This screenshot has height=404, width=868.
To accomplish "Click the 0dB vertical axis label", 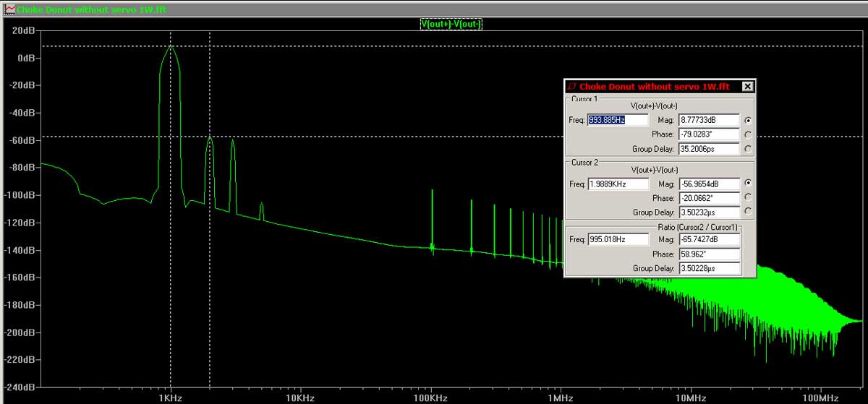I will (28, 59).
